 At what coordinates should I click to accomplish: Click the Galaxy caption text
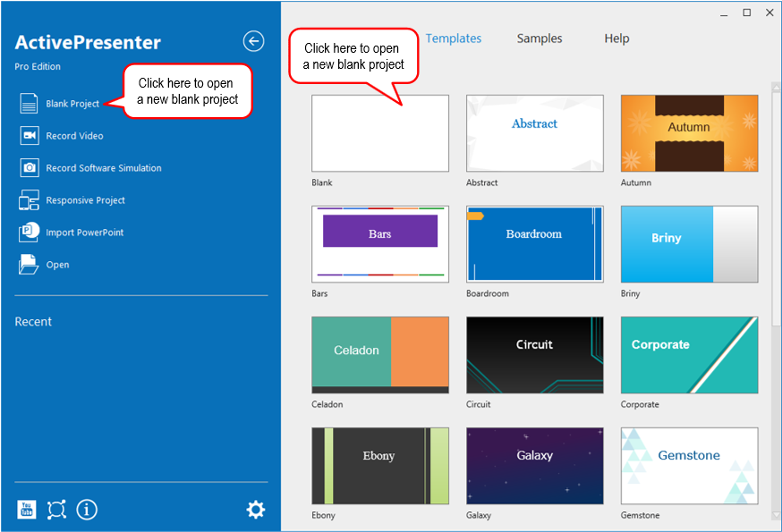(x=479, y=515)
